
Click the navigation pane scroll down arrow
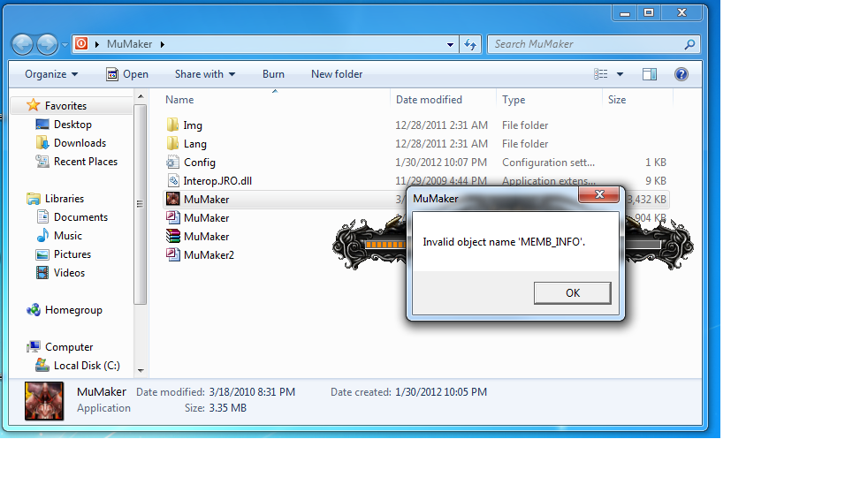point(141,371)
